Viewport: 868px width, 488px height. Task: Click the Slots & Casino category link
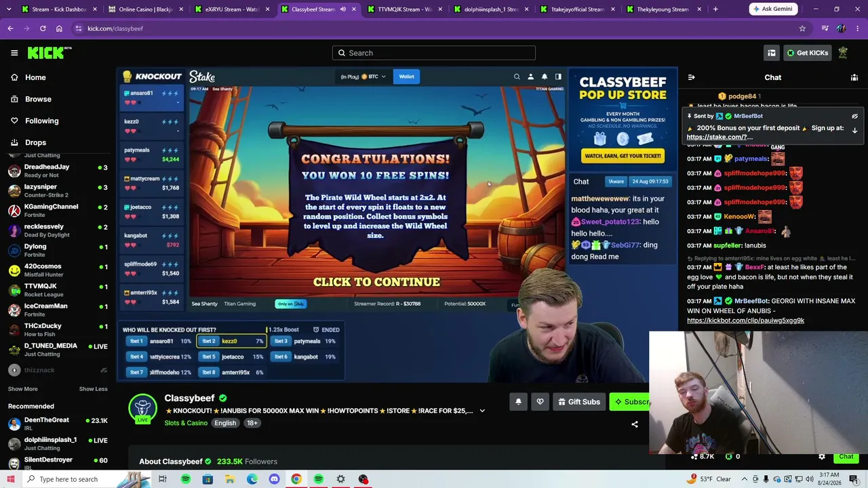point(186,423)
